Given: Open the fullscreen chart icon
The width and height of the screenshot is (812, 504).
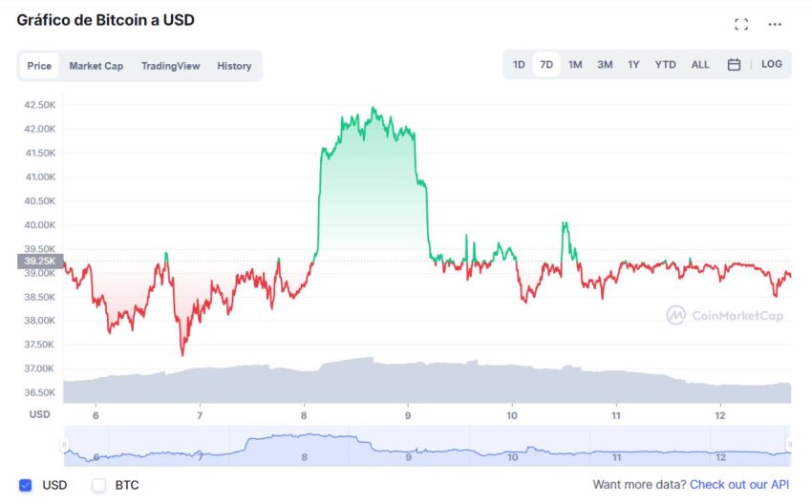Looking at the screenshot, I should coord(741,24).
